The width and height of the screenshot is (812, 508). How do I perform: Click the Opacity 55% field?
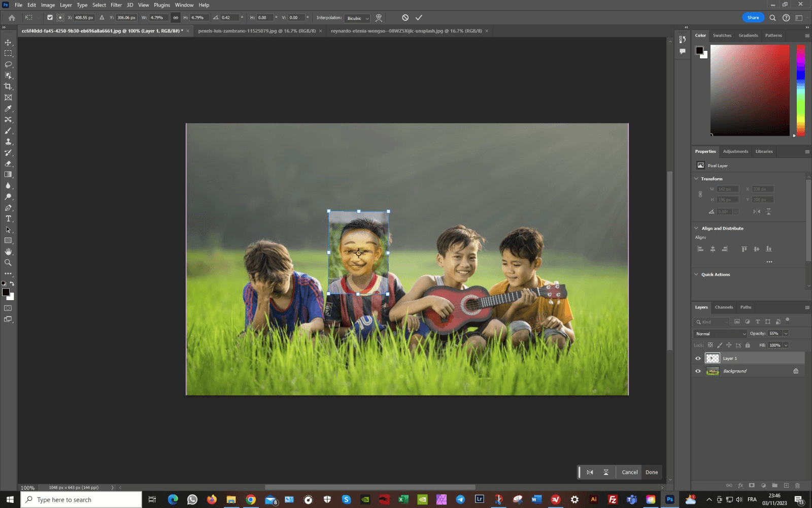774,334
